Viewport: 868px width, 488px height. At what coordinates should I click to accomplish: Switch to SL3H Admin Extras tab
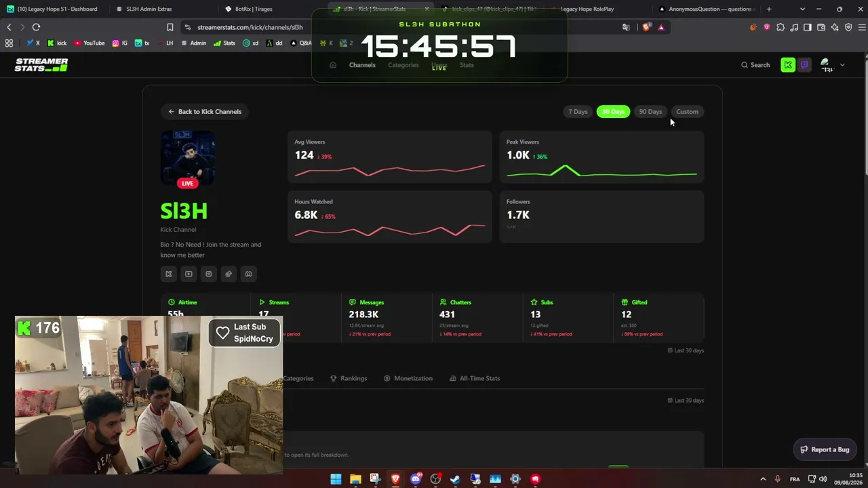(163, 9)
